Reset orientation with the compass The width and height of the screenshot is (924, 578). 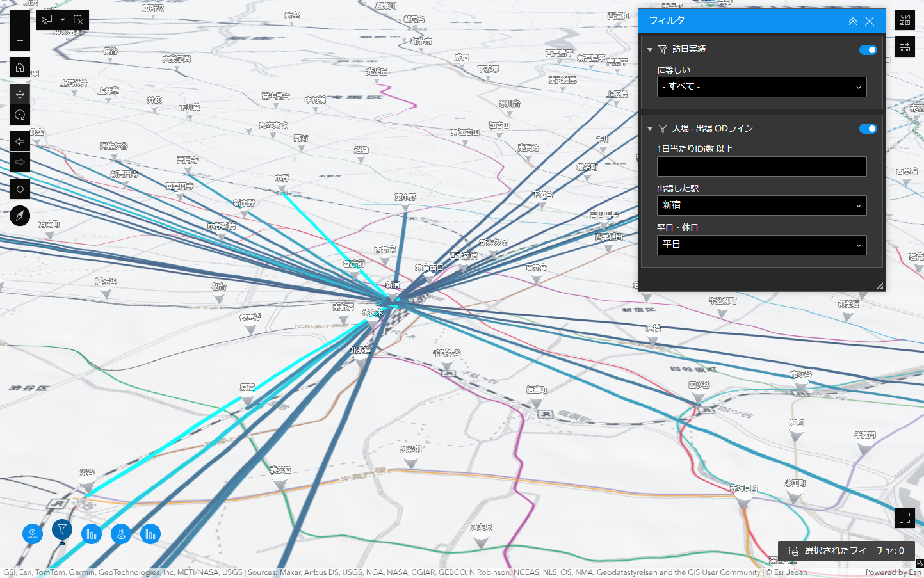(20, 216)
